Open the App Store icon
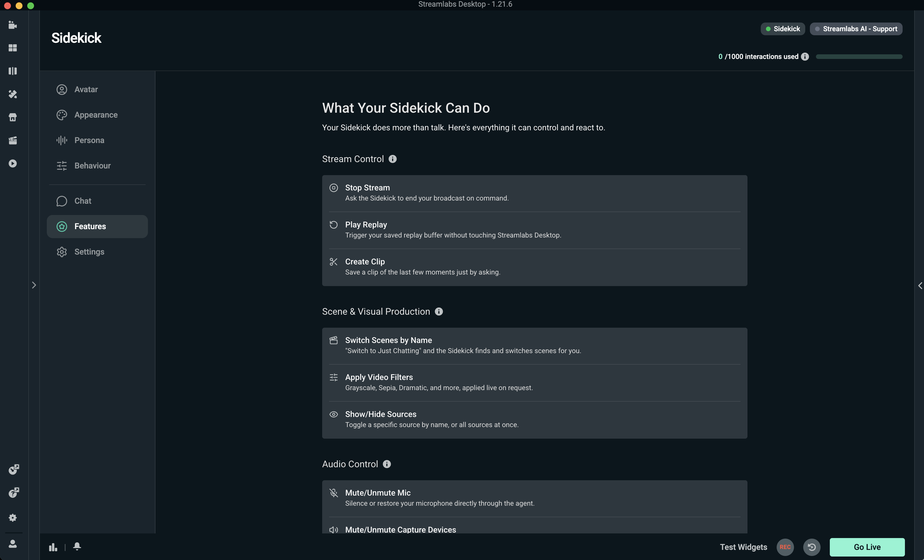The image size is (924, 560). click(13, 117)
